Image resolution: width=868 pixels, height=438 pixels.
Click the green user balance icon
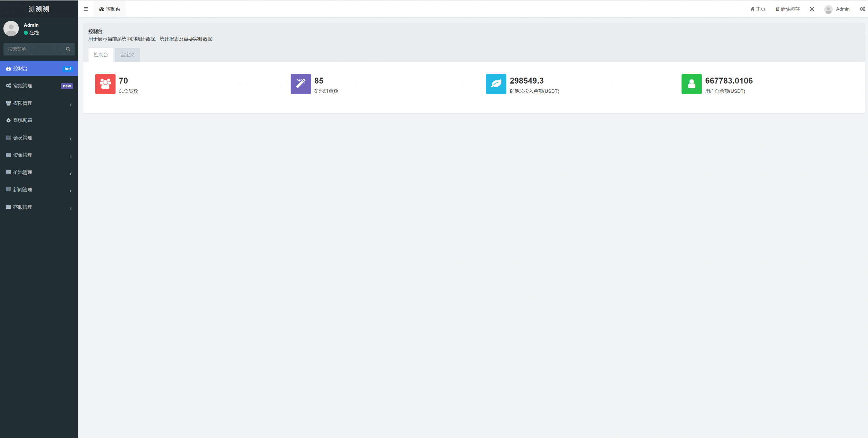(x=691, y=84)
